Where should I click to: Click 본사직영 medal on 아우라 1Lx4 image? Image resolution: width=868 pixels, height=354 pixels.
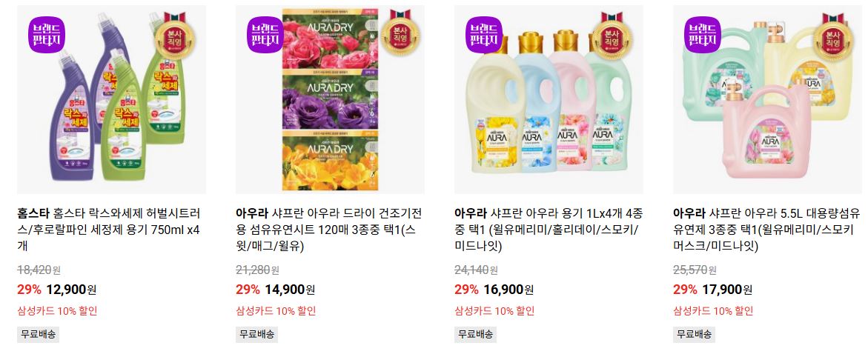point(612,35)
